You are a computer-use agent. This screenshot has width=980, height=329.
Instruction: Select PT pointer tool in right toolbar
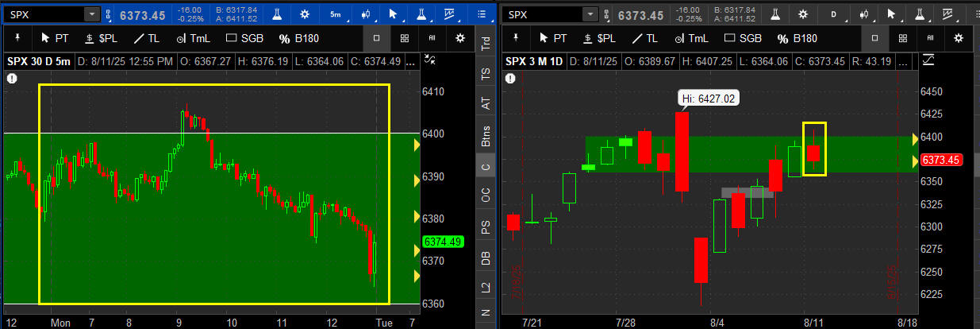(x=552, y=38)
